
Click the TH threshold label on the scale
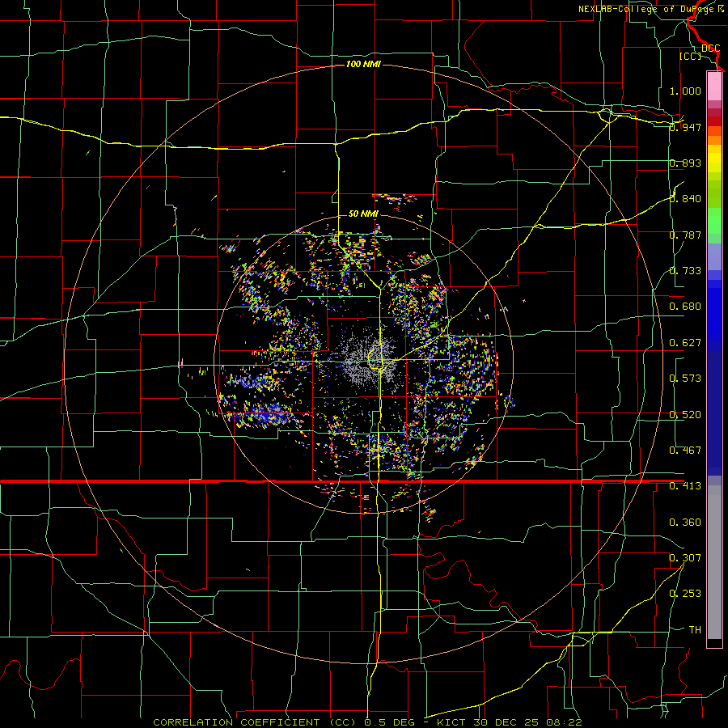tap(695, 630)
